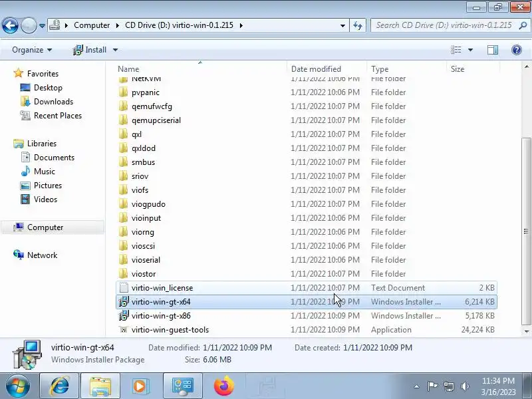Select the qemufwcfg folder icon

pyautogui.click(x=124, y=106)
